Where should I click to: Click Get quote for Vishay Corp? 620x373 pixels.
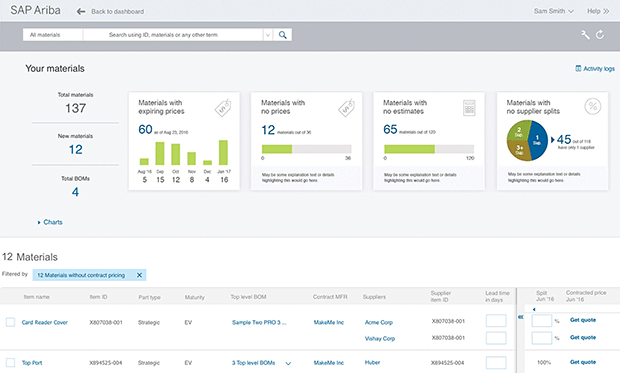coord(583,337)
